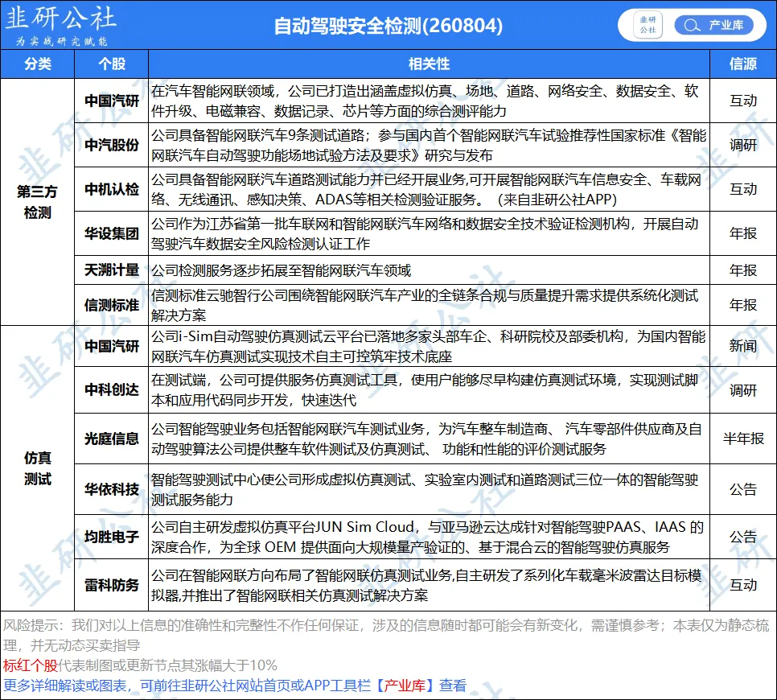Screen dimensions: 777x700
Task: Click description mentioning i-Sim自动驾驶仿真测试云平台
Action: pos(430,346)
